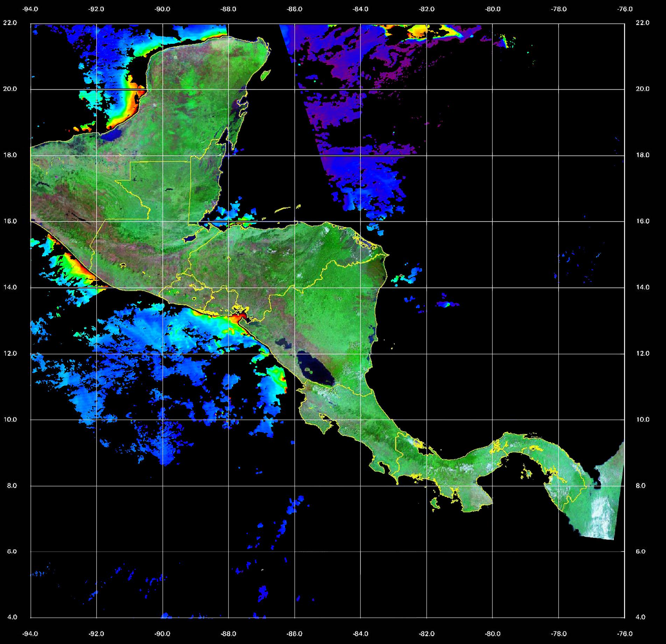Viewport: 666px width, 644px height.
Task: Click grid intersection of 18.0 latitude and -80.0 longitude
Action: tap(492, 155)
